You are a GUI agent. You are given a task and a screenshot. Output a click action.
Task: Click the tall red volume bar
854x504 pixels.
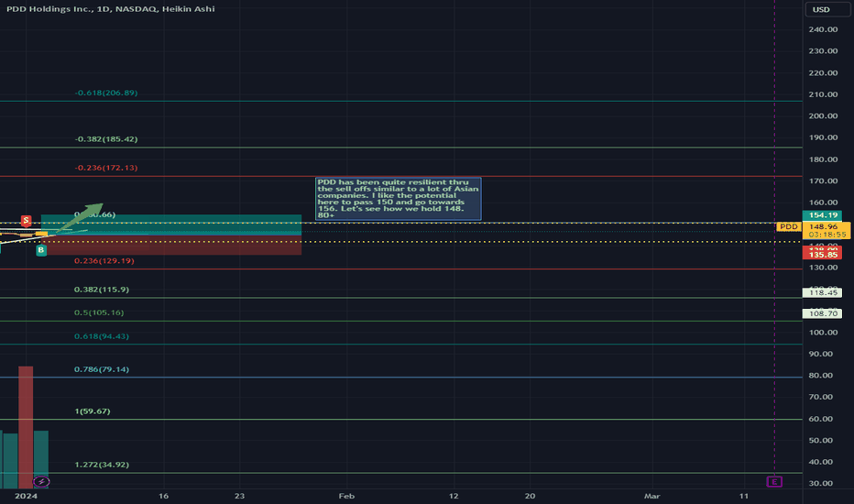[26, 427]
